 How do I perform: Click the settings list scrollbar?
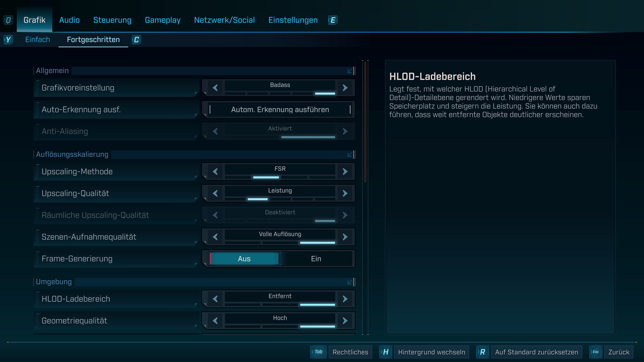click(365, 122)
